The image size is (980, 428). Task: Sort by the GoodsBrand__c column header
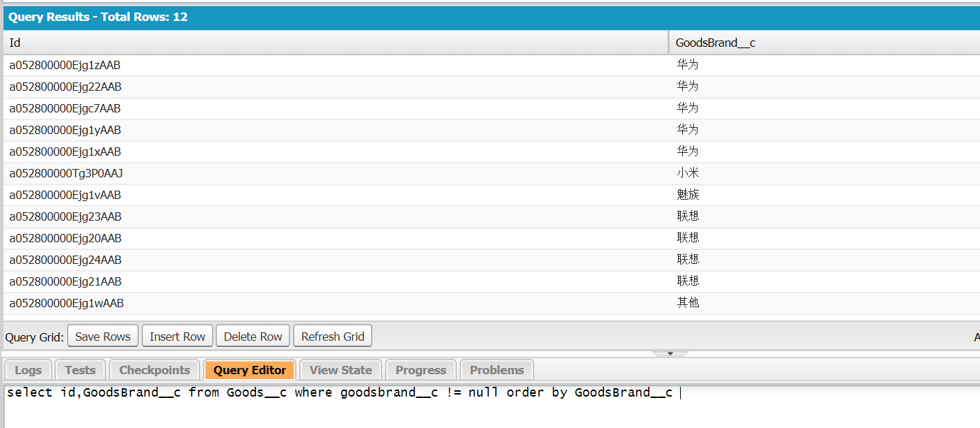824,43
